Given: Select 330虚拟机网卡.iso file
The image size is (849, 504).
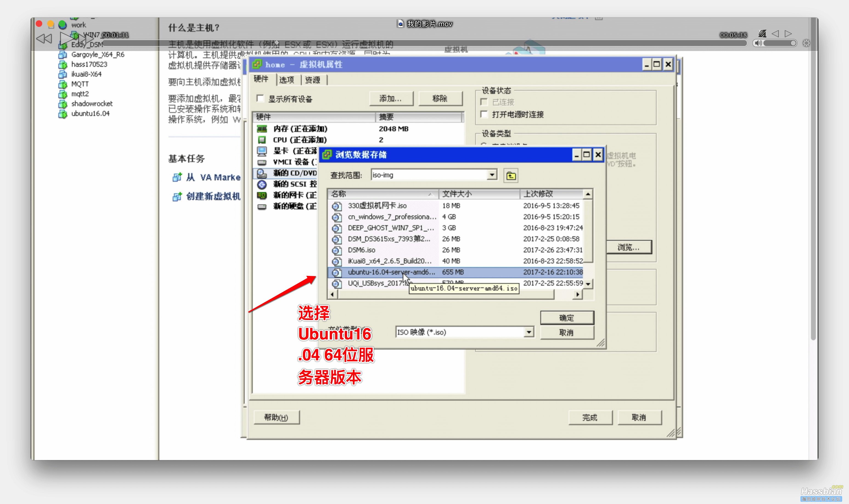Looking at the screenshot, I should click(456, 205).
